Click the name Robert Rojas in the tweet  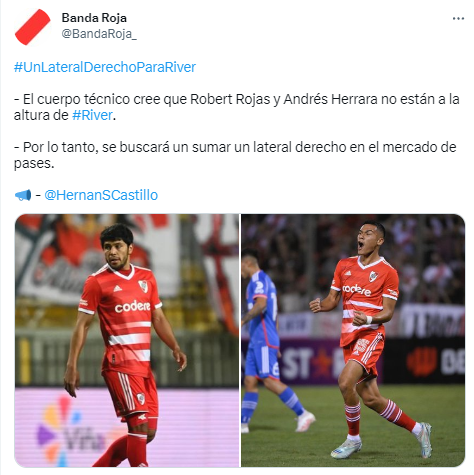click(230, 99)
